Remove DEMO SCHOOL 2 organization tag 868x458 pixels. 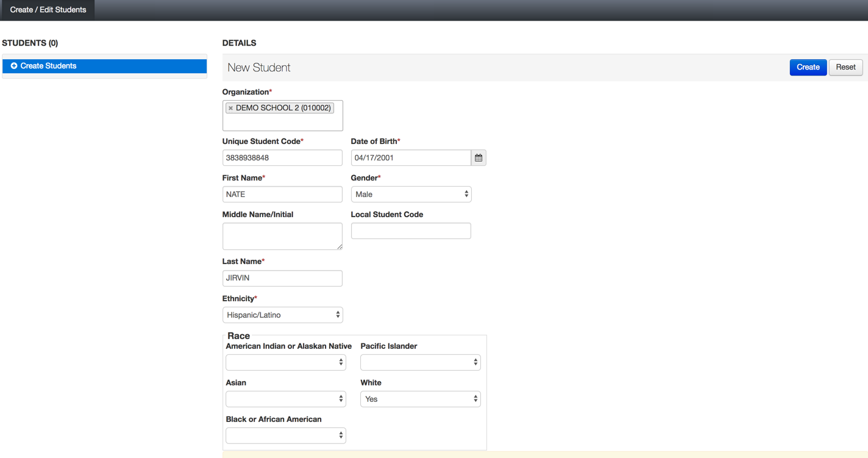230,108
